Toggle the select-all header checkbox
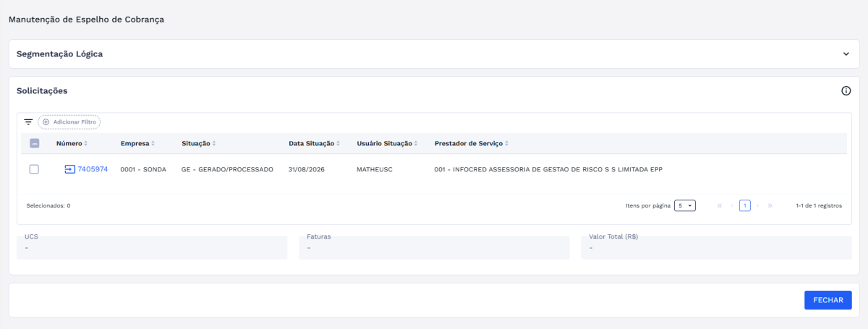Screen dimensions: 868x329 click(34, 144)
